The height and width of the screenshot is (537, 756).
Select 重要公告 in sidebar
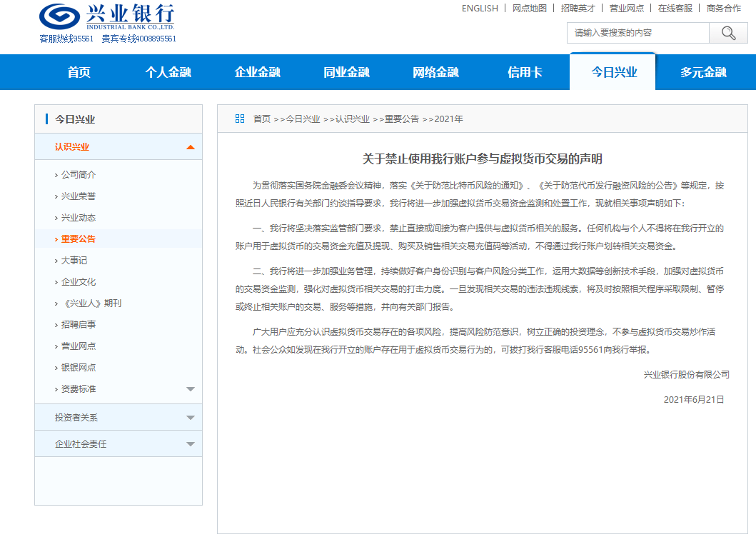(x=78, y=239)
